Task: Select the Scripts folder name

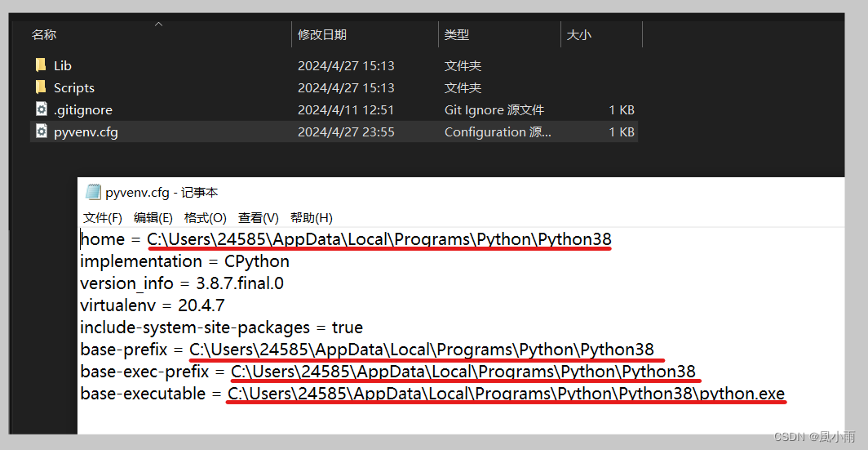Action: (x=74, y=87)
